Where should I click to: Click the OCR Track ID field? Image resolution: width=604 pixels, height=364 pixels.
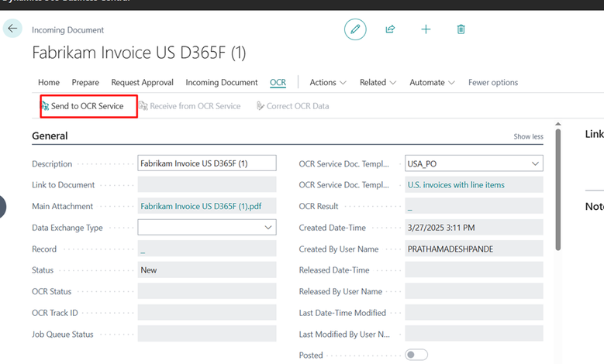click(207, 312)
